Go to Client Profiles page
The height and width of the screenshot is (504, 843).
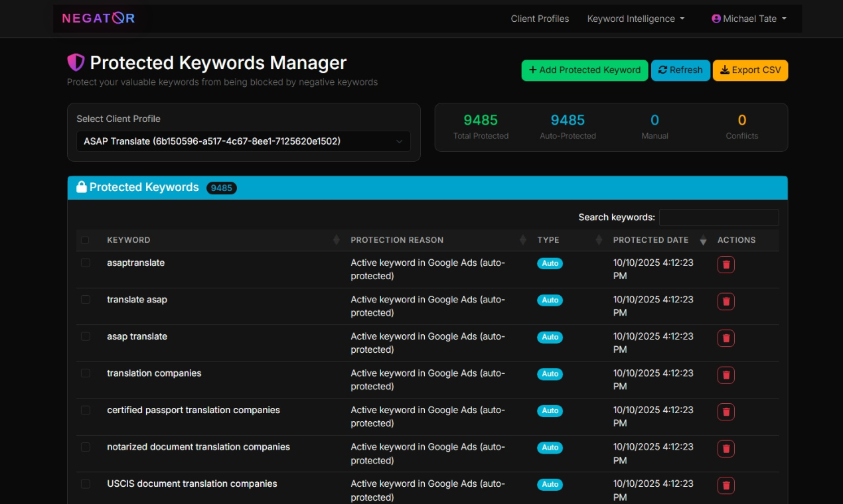click(x=540, y=19)
